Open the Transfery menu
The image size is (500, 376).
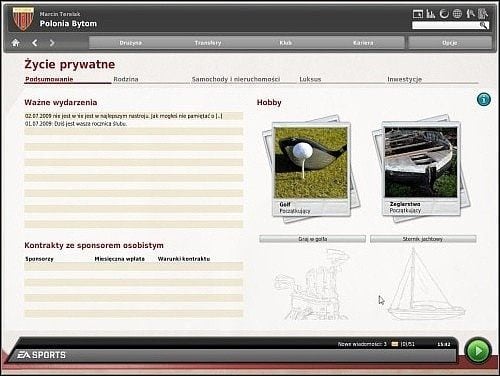click(208, 43)
